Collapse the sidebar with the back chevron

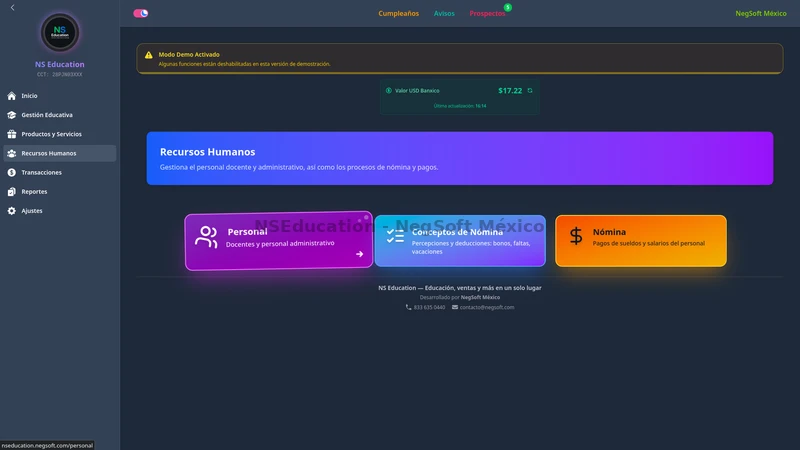tap(12, 8)
